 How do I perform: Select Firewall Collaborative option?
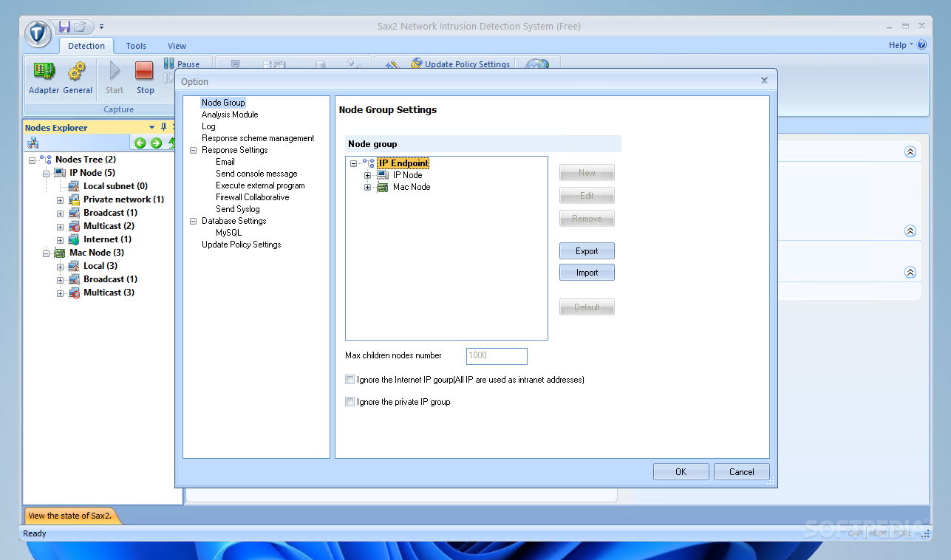[x=253, y=197]
